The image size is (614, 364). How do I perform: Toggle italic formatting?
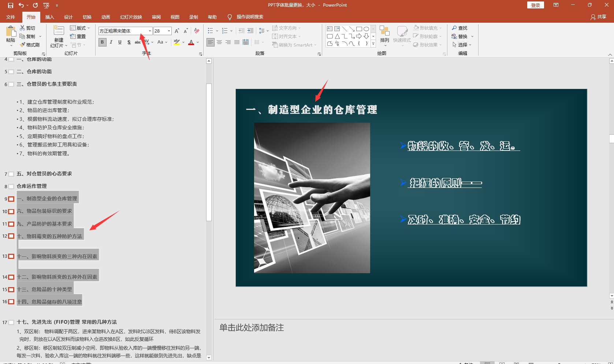tap(111, 42)
